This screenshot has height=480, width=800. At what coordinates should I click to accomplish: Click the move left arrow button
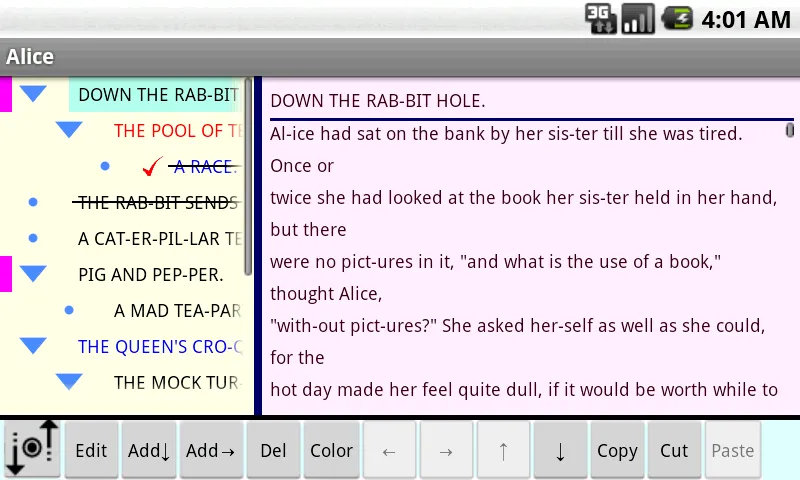[389, 450]
